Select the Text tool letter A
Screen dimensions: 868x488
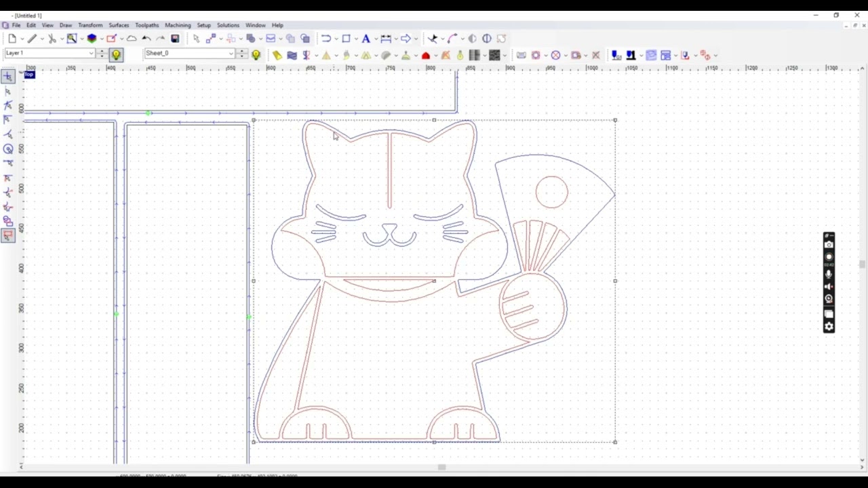[366, 39]
